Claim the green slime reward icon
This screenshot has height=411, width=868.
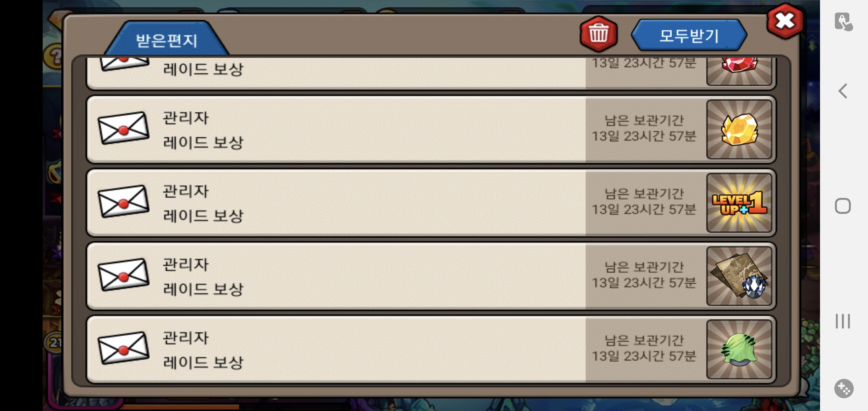tap(739, 349)
